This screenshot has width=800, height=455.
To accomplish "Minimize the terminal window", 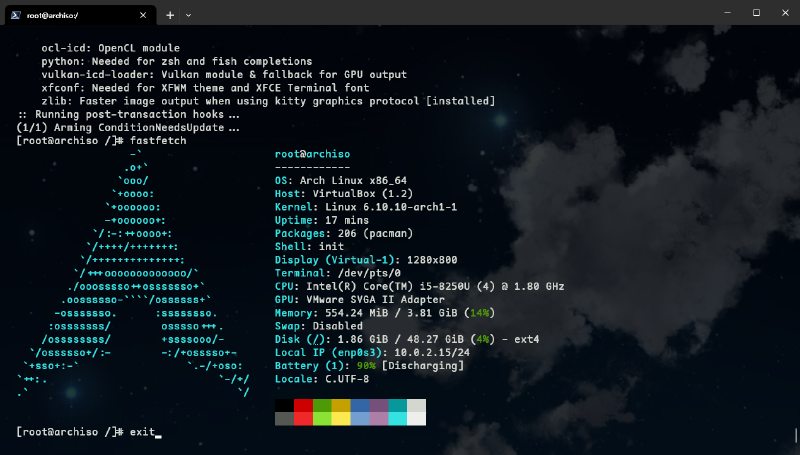I will coord(728,12).
